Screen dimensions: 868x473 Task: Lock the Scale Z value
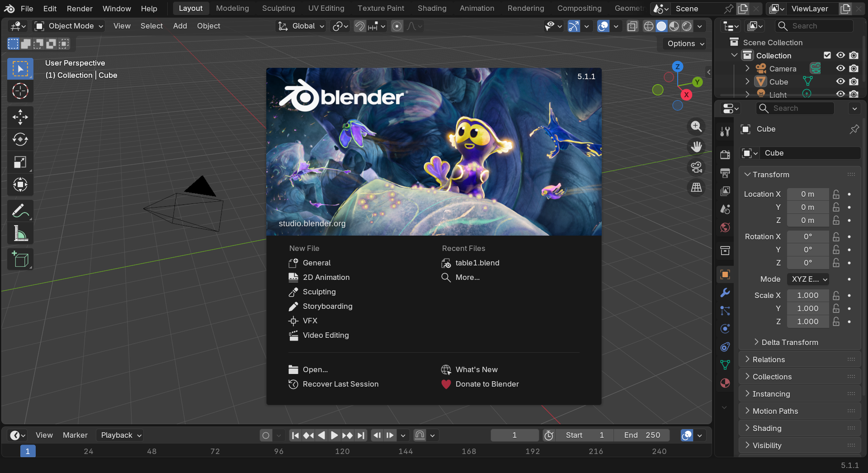[836, 322]
